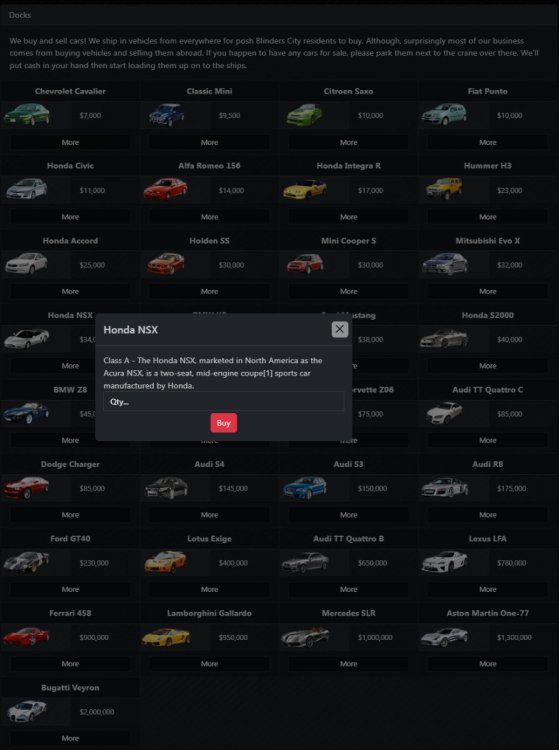Open More for Honda S2000
Screen dimensions: 559x750
[x=488, y=366]
